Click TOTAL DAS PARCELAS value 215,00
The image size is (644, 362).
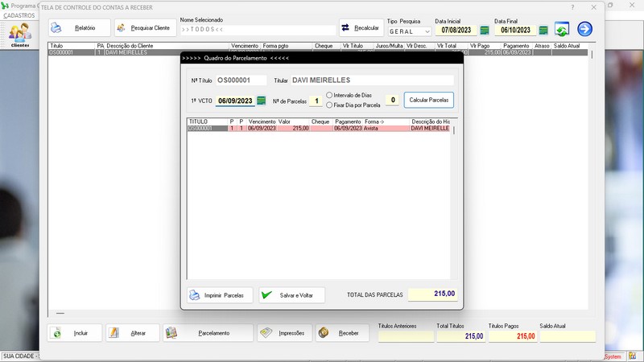[x=433, y=294]
